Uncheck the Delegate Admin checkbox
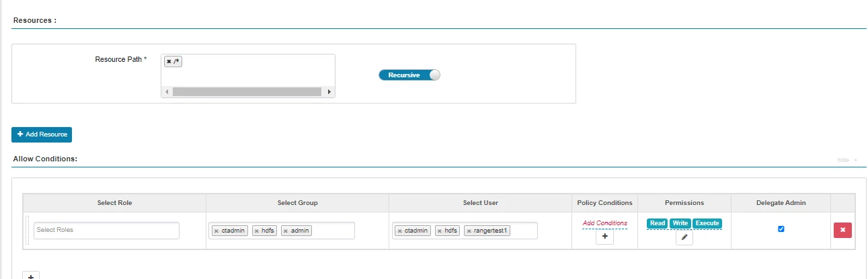 coord(781,229)
